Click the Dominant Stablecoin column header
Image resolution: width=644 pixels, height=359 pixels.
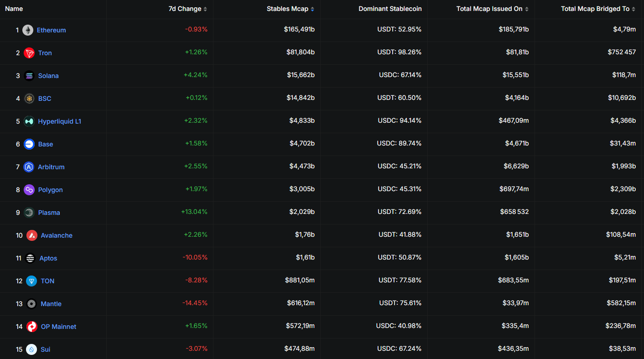[x=390, y=9]
